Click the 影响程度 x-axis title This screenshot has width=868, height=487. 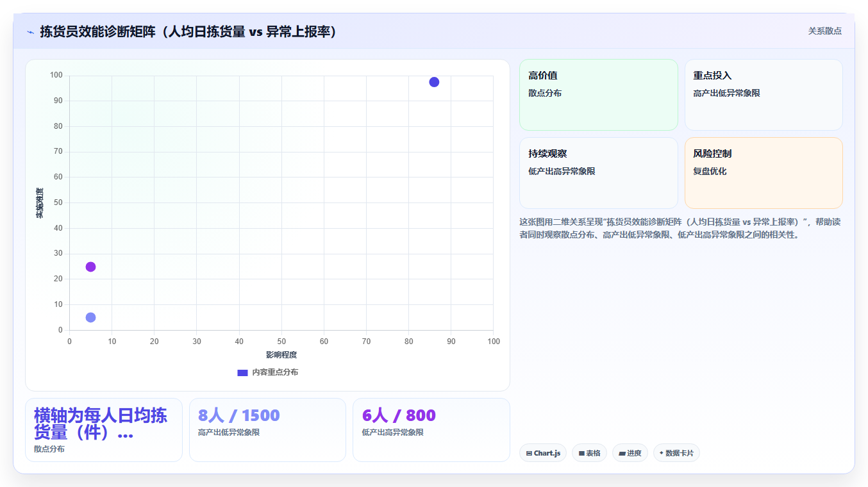tap(281, 354)
